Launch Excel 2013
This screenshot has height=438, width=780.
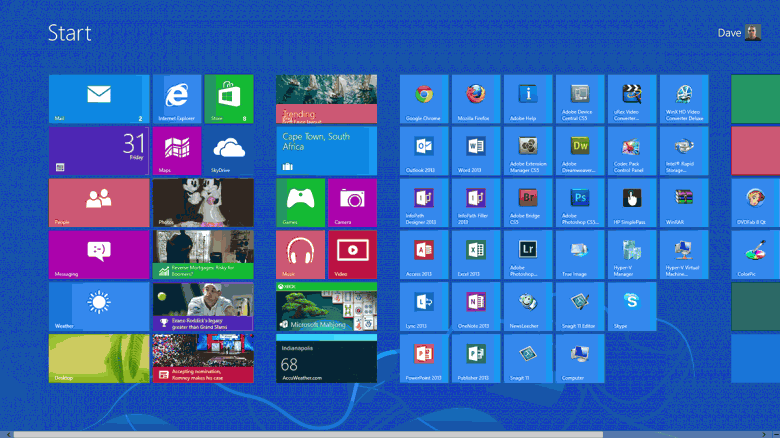(476, 255)
